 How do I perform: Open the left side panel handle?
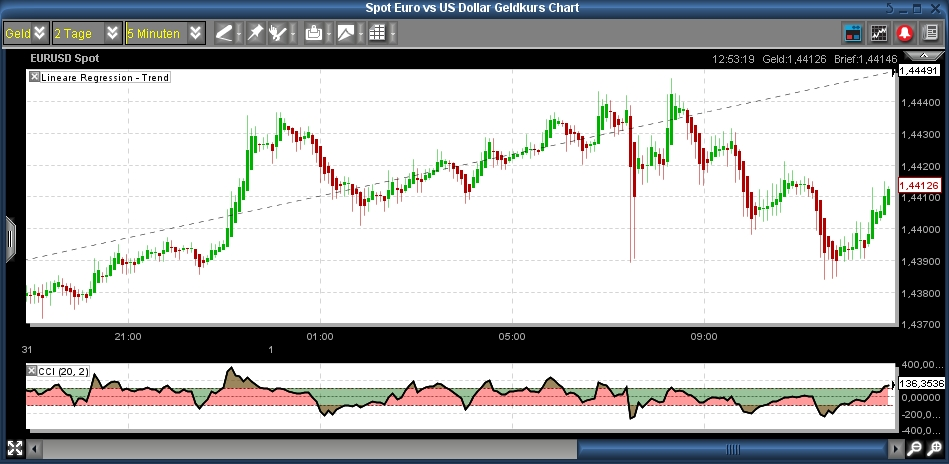(10, 239)
